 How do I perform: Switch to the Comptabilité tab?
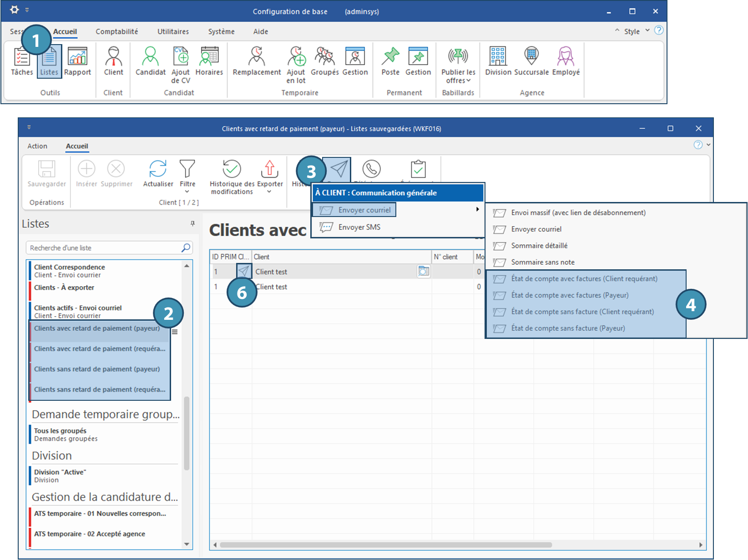tap(116, 31)
